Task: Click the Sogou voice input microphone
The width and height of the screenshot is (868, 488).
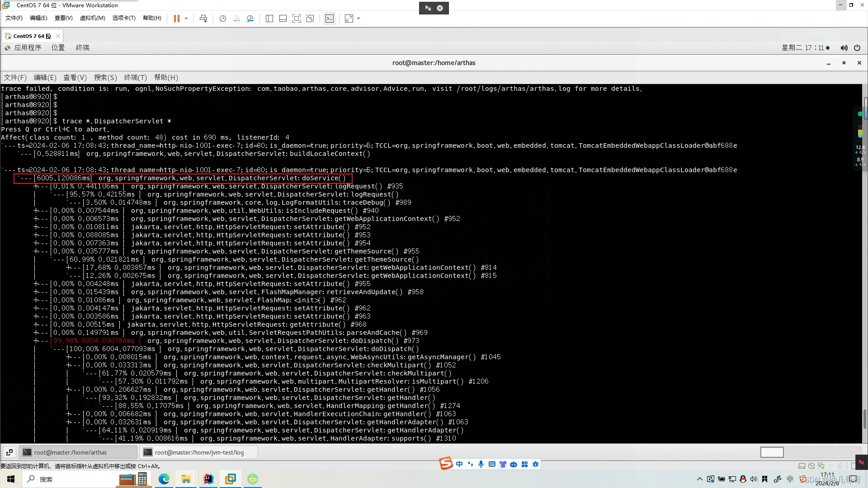Action: 481,465
